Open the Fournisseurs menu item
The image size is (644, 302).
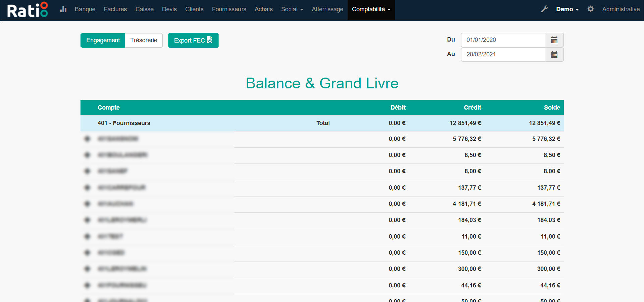pyautogui.click(x=229, y=9)
